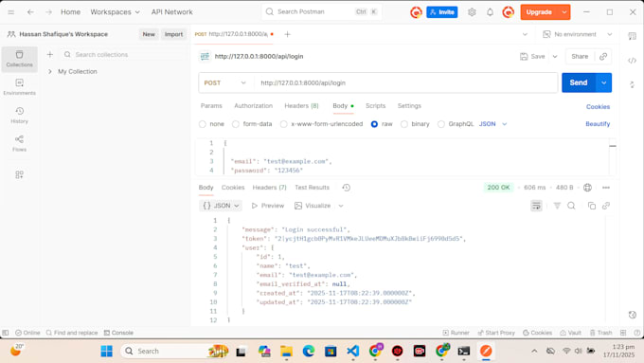Viewport: 644px width, 363px height.
Task: Copy the response to clipboard
Action: pos(591,206)
